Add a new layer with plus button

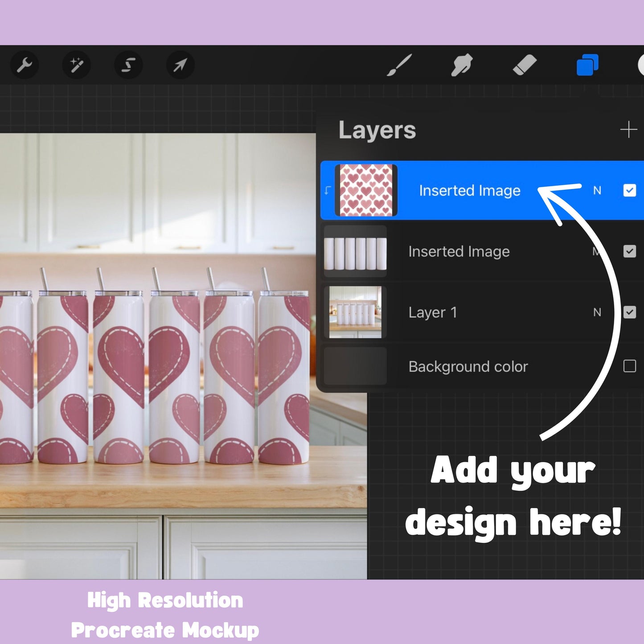pyautogui.click(x=628, y=130)
